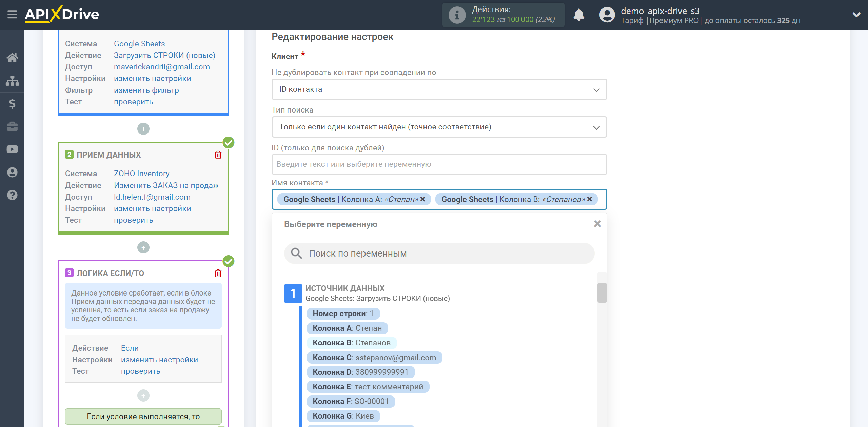Screen dimensions: 868x427
Task: Click the Если action link
Action: tap(130, 348)
